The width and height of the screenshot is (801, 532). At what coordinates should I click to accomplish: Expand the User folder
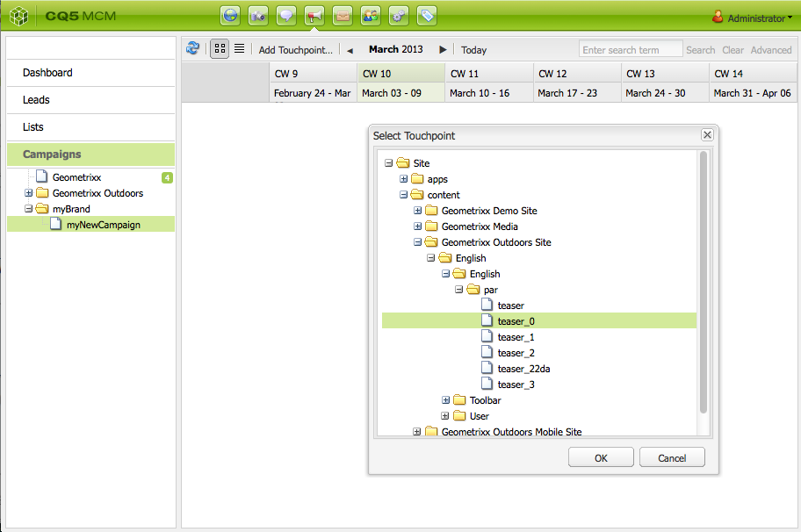445,415
